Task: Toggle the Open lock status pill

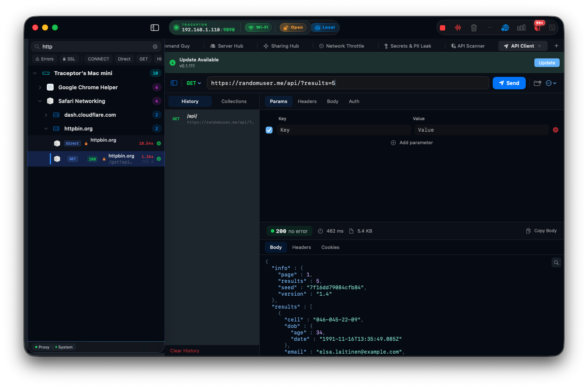Action: [293, 27]
